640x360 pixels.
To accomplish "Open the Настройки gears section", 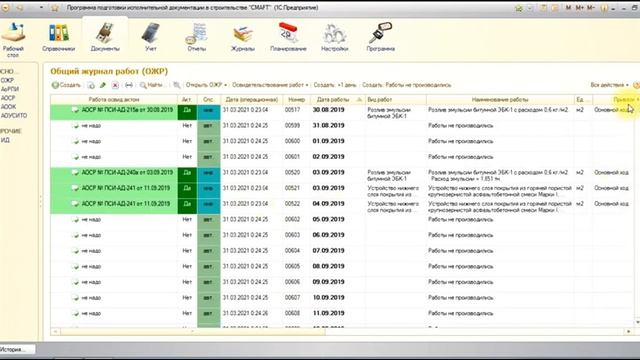I will pos(335,38).
